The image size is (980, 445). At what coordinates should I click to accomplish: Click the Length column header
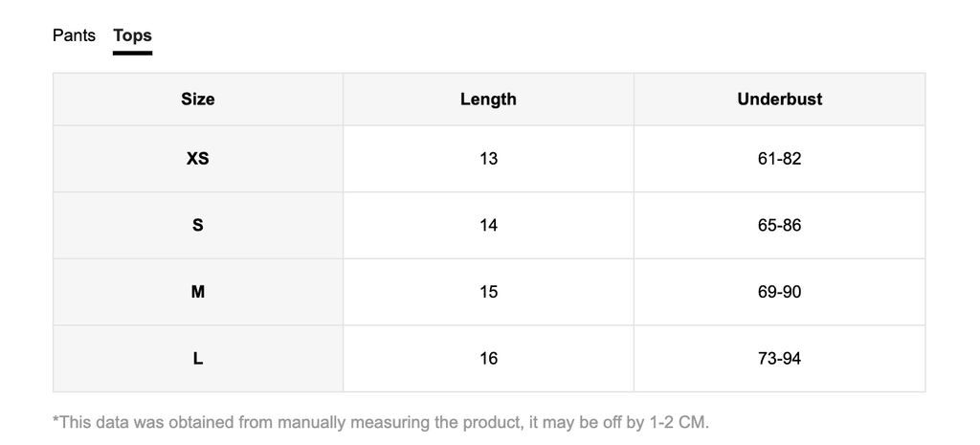[488, 99]
